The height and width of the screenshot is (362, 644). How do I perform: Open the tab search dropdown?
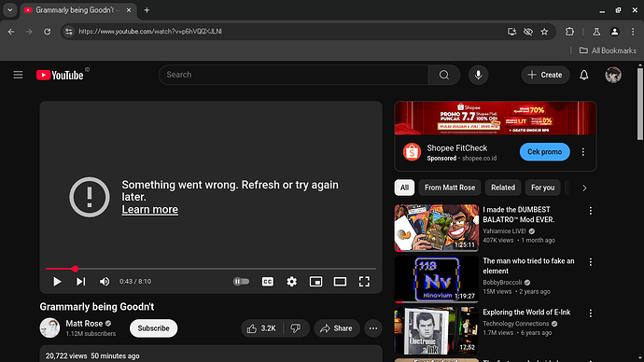point(10,10)
